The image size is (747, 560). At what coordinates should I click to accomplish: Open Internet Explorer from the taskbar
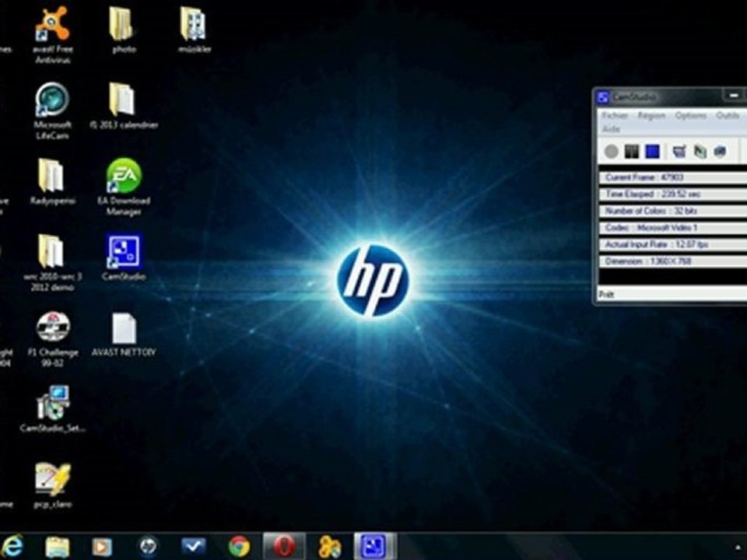pyautogui.click(x=12, y=546)
